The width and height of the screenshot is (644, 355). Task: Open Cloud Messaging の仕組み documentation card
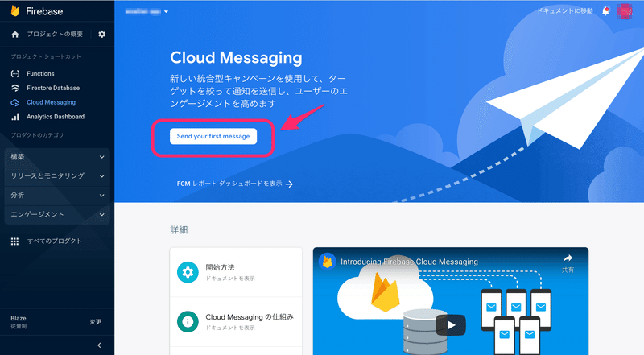coord(236,322)
